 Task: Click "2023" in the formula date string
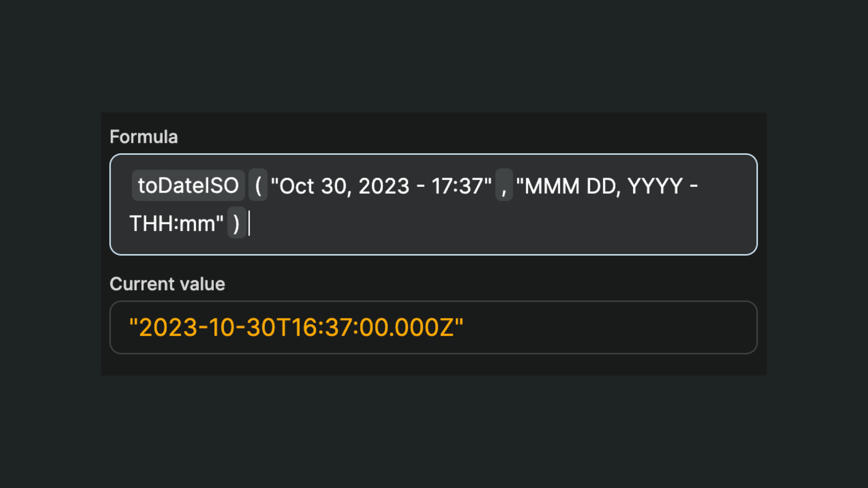[x=384, y=186]
